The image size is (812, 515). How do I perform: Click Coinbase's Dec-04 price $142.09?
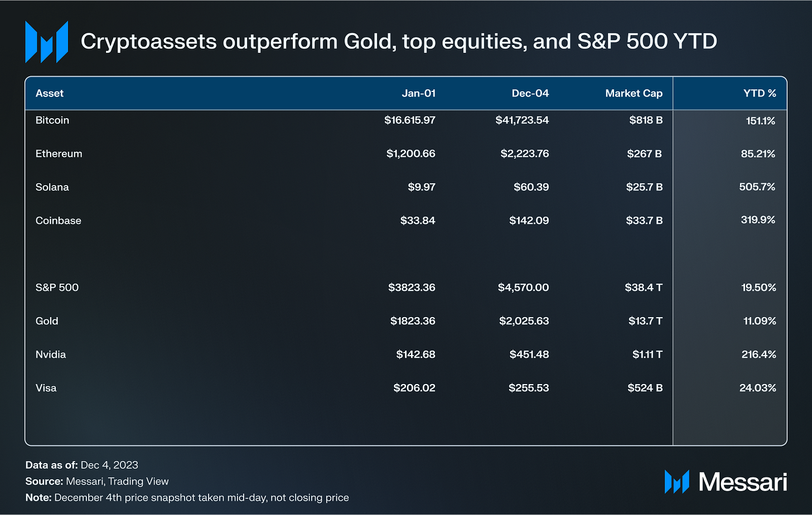(x=529, y=221)
